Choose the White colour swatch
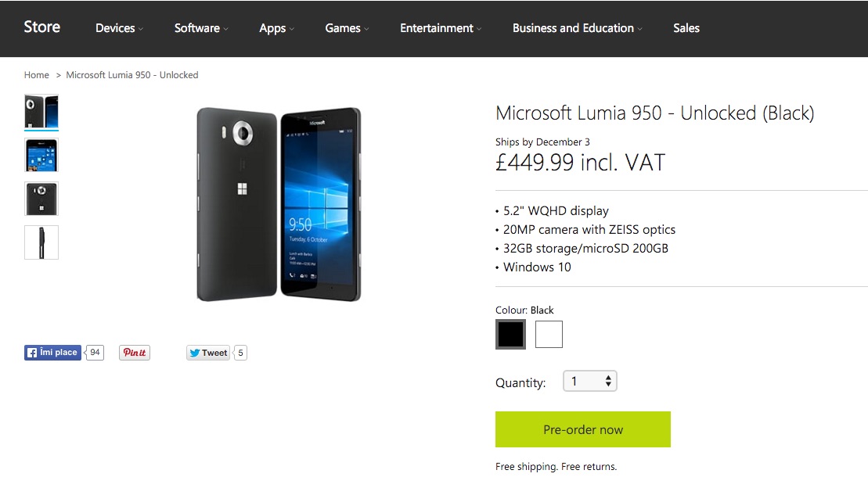 click(x=549, y=335)
